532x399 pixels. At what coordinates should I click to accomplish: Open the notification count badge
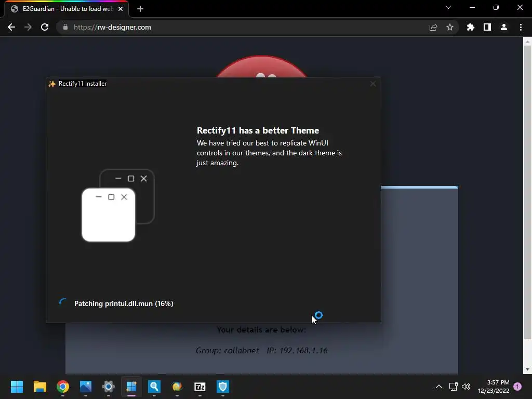pyautogui.click(x=517, y=387)
